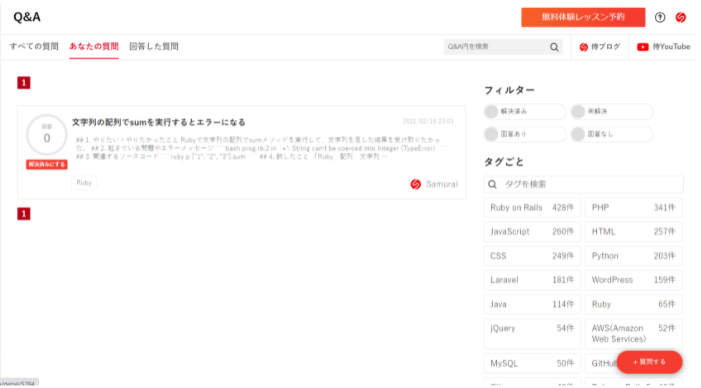Toggle the 解決済み filter
The image size is (701, 388).
[525, 111]
